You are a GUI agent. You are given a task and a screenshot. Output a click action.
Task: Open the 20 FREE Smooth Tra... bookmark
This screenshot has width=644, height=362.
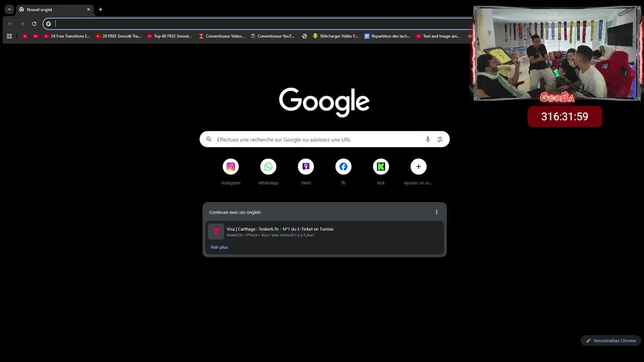coord(118,36)
